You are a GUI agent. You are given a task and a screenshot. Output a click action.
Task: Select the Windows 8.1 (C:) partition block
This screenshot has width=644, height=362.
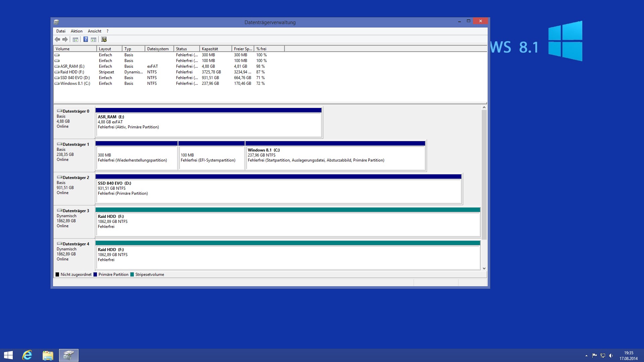(335, 158)
